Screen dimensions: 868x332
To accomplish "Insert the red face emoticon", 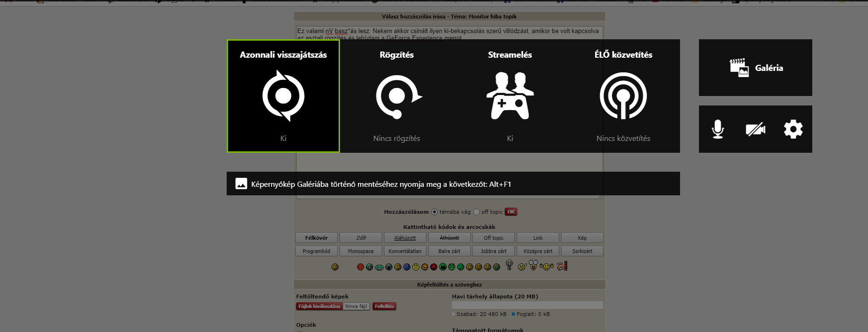I will point(360,267).
